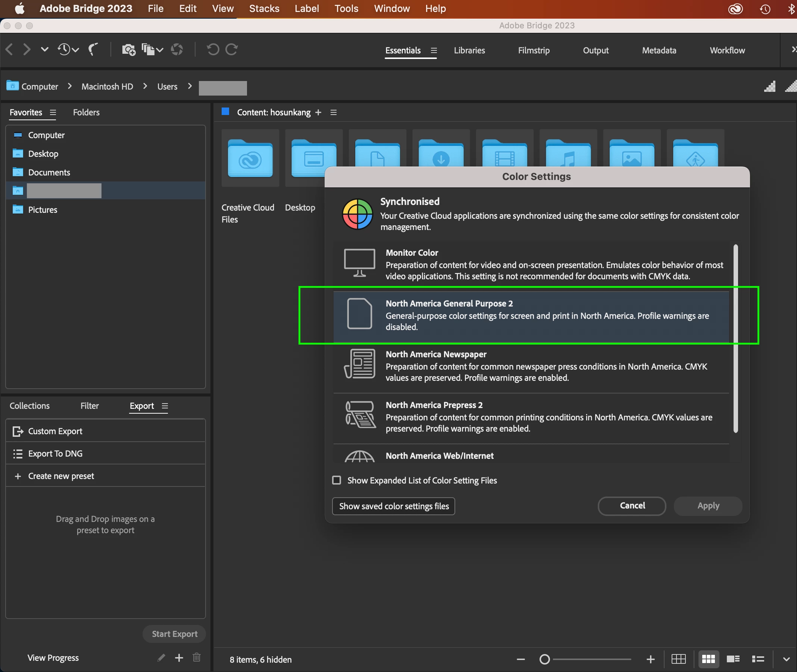Open the Stacks menu
797x672 pixels.
(x=264, y=8)
